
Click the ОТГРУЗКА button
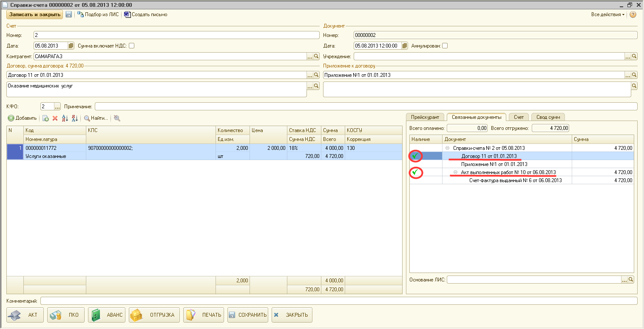pos(154,315)
